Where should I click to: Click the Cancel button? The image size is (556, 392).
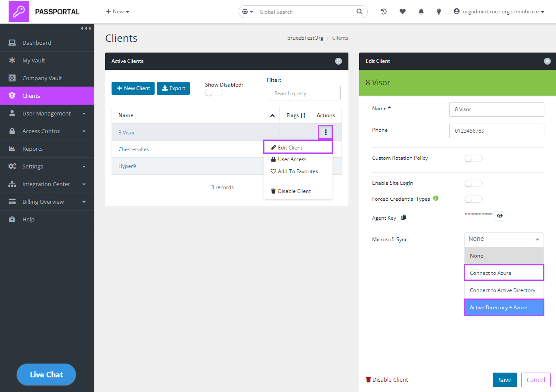536,380
